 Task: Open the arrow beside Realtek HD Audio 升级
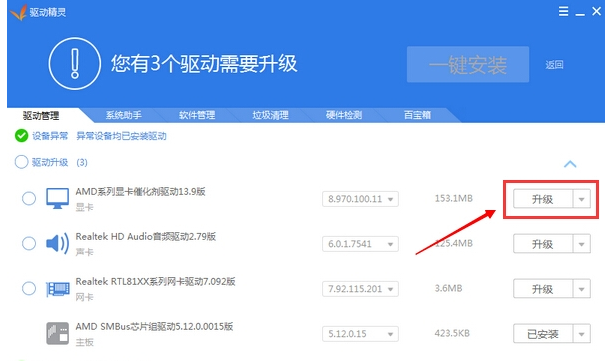pos(581,244)
